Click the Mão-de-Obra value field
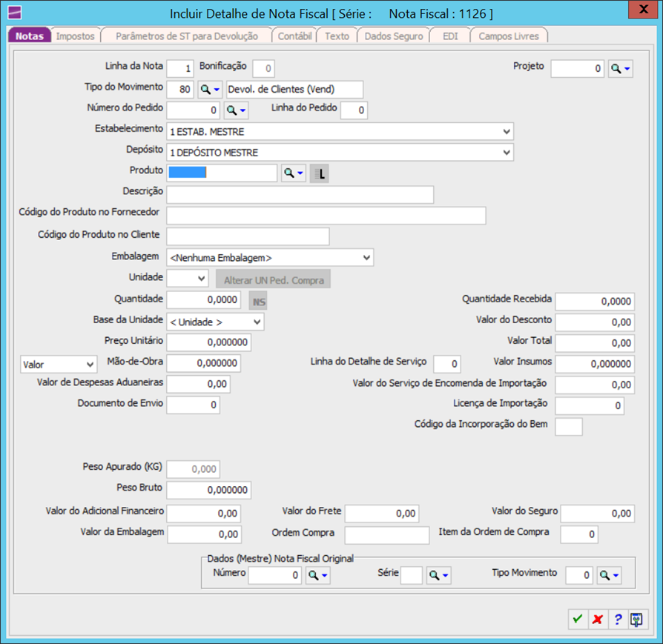This screenshot has width=663, height=644. coord(204,363)
